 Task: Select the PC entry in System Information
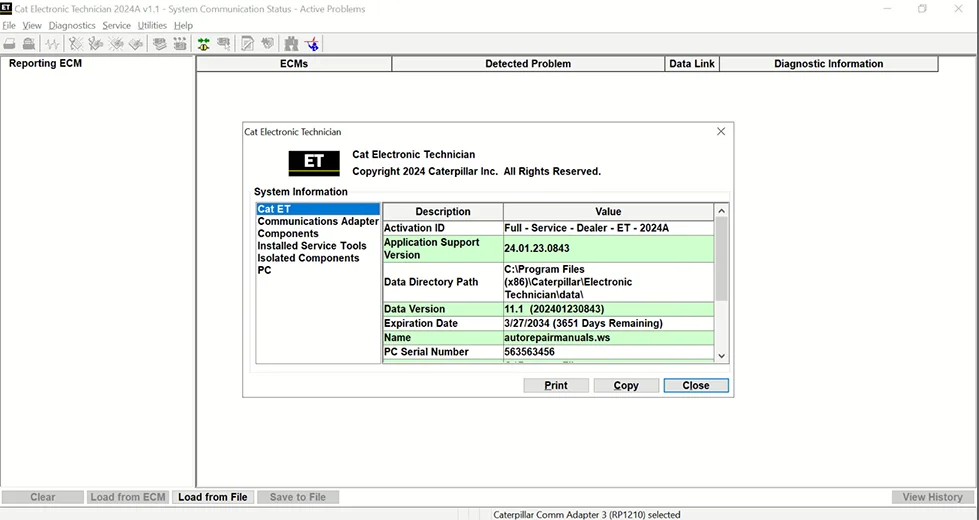264,270
